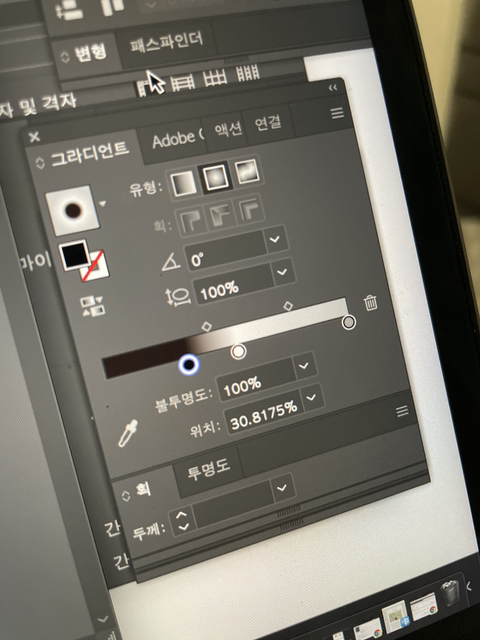The image size is (480, 640).
Task: Click the left midpoint diamond above the gradient
Action: [207, 327]
